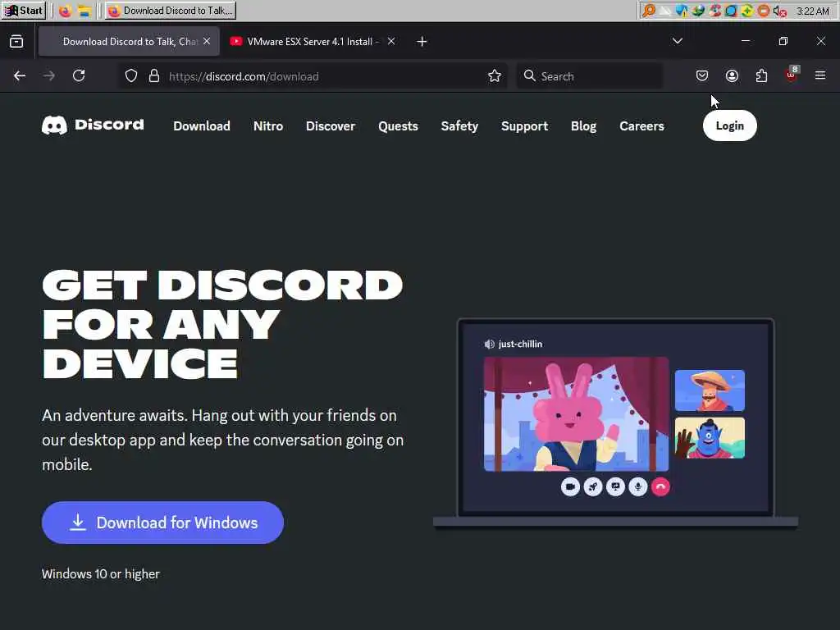This screenshot has height=630, width=840.
Task: Open the Pocket save icon
Action: [x=702, y=75]
